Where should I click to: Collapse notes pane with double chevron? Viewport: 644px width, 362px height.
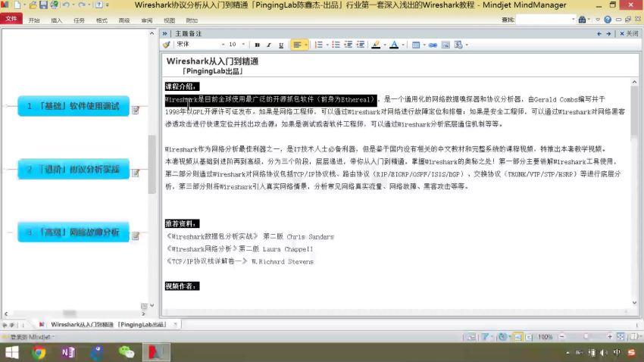coord(164,33)
